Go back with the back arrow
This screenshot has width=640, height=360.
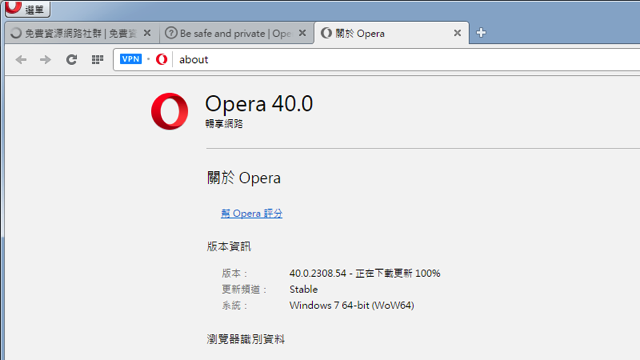click(x=21, y=60)
